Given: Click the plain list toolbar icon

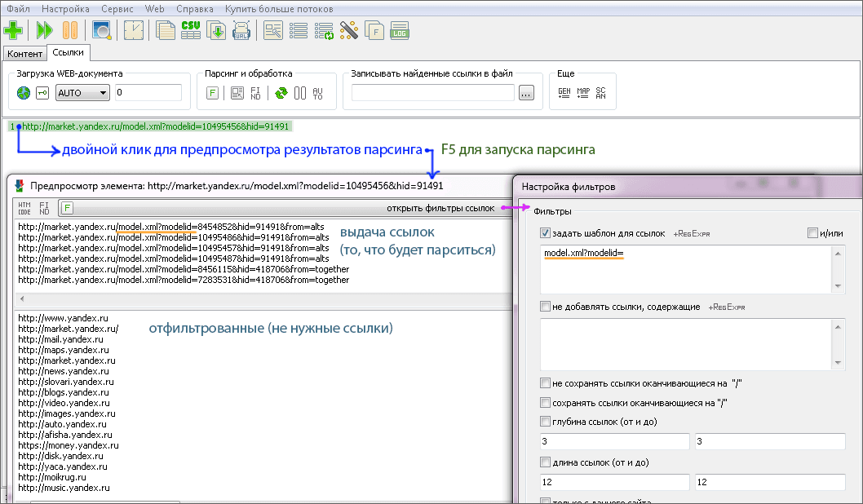Looking at the screenshot, I should tap(299, 30).
